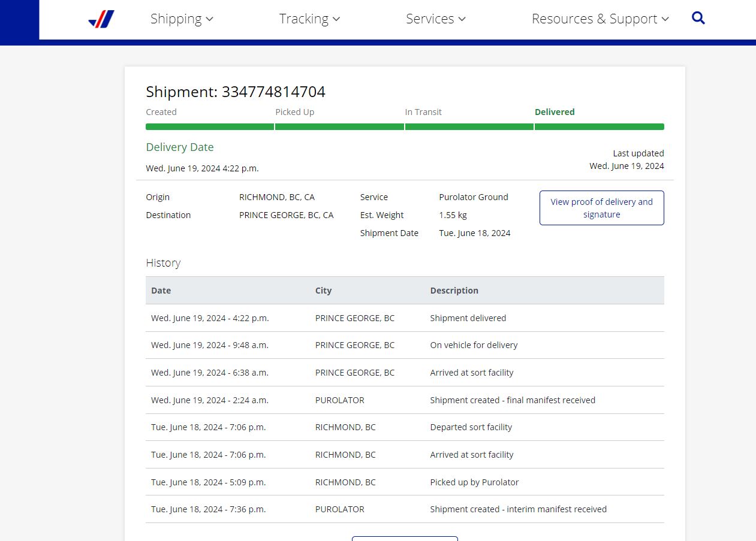The width and height of the screenshot is (756, 541).
Task: Click date 'Tue. June 18, 2024 - 7:06 p.m.' in Departed row
Action: tap(208, 427)
